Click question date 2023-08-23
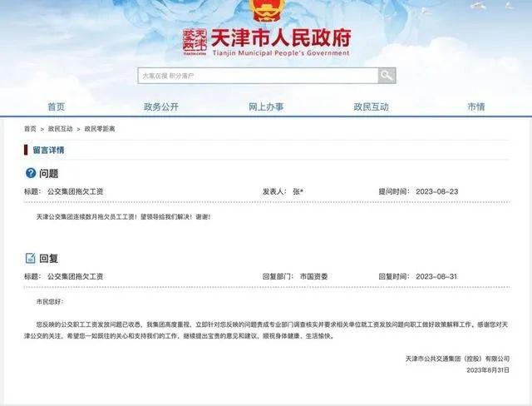The width and height of the screenshot is (532, 406). 437,191
